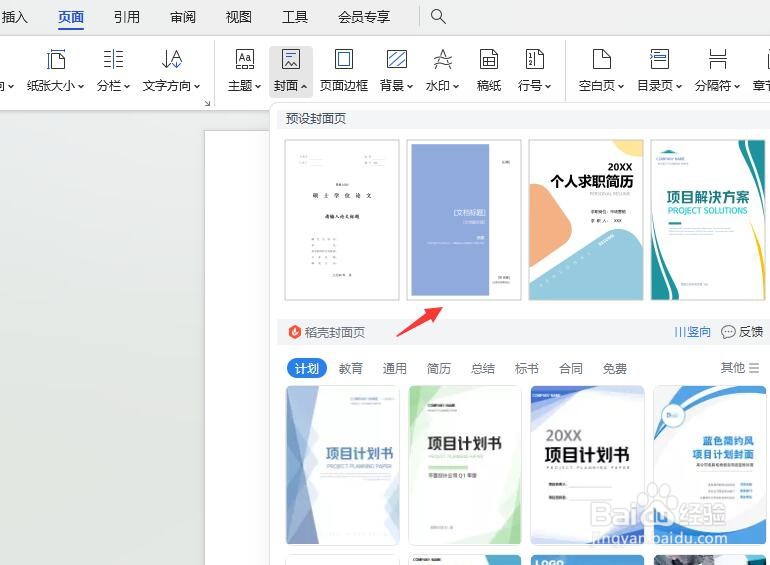Switch orientation with 竖向 button
This screenshot has width=770, height=565.
tap(692, 332)
